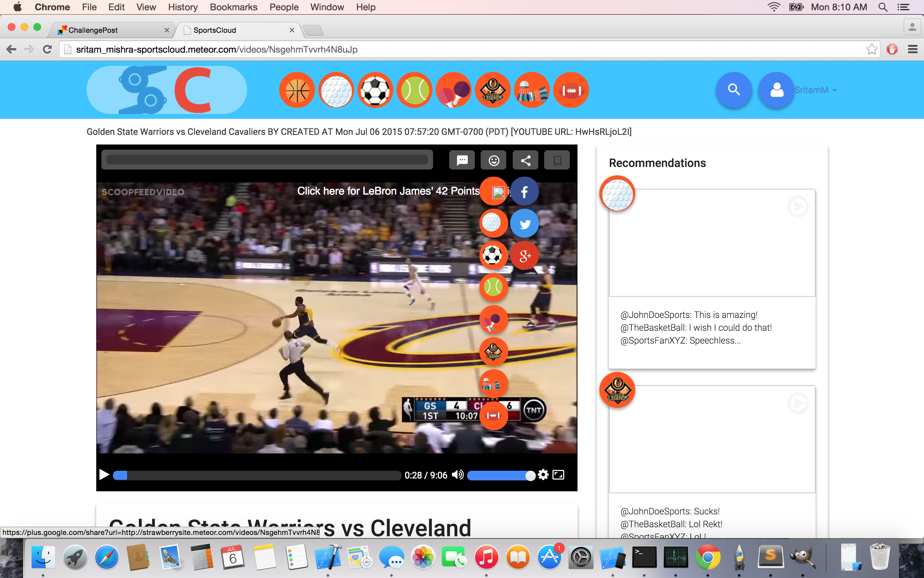Choose the American football icon in header
This screenshot has height=578, width=924.
[x=571, y=90]
